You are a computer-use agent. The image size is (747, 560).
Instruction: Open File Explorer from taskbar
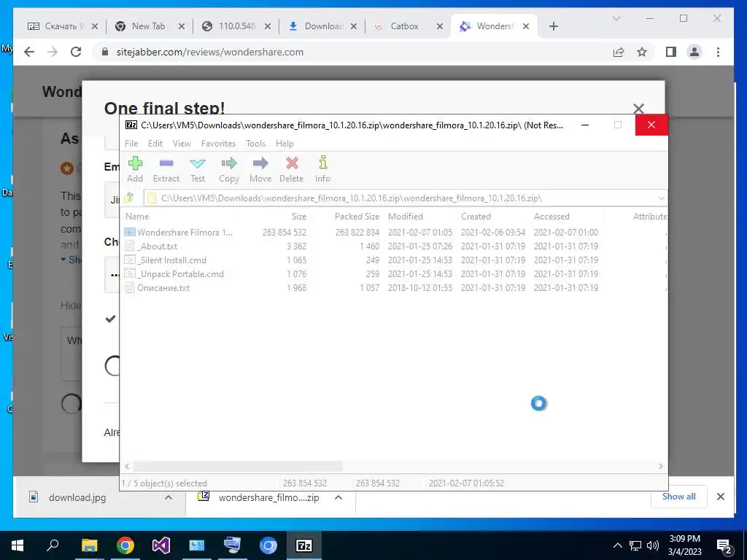(x=88, y=545)
